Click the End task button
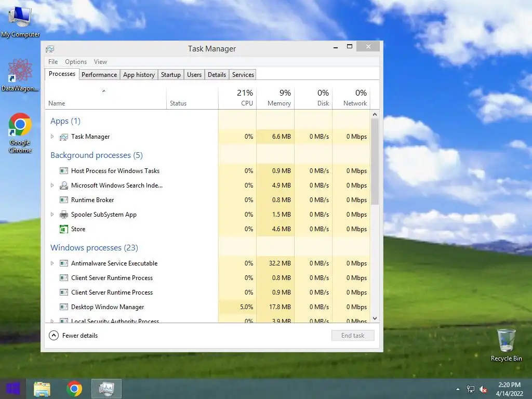The height and width of the screenshot is (399, 532). [x=353, y=336]
